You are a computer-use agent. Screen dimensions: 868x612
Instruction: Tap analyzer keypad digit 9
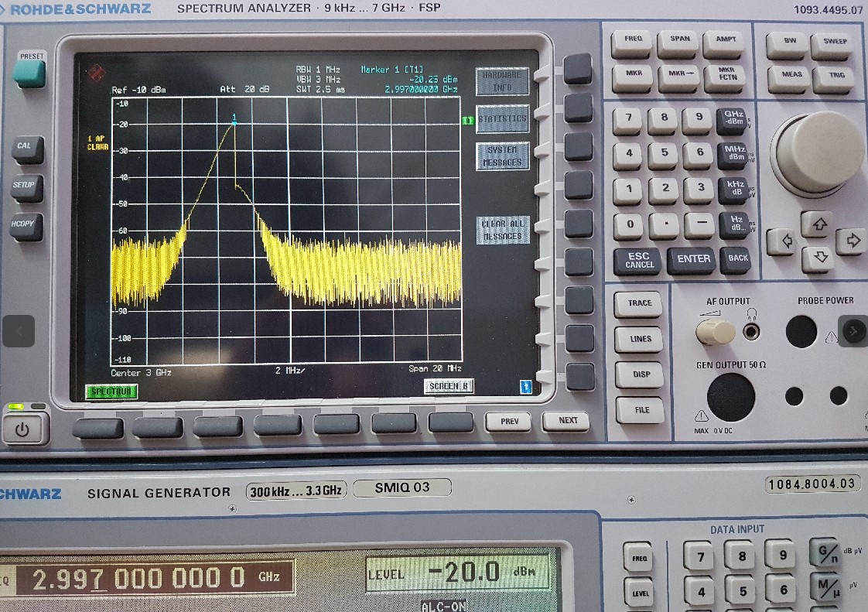tap(698, 121)
